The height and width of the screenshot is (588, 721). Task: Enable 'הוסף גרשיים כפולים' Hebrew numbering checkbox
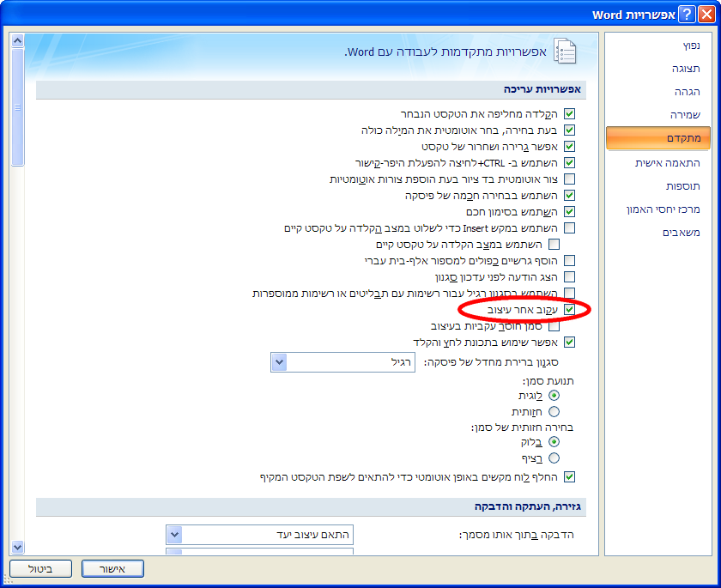(x=569, y=261)
